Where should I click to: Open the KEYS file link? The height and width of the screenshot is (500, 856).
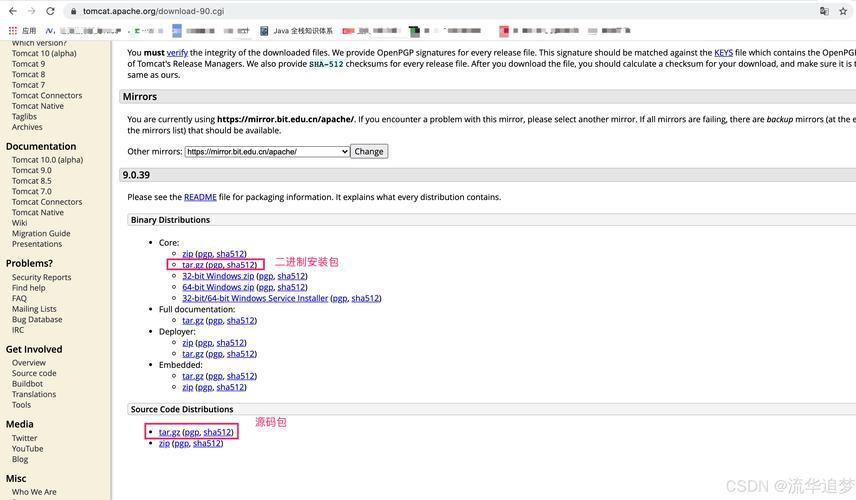[723, 52]
